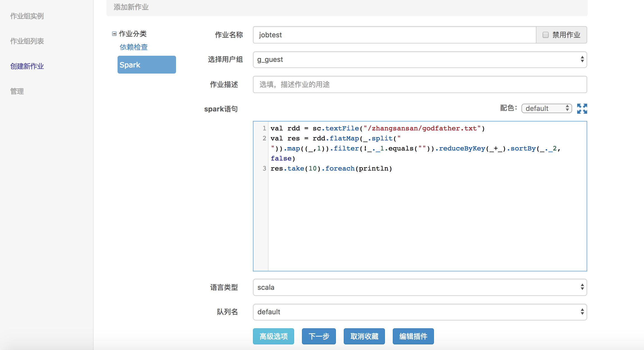Collapse the 作业分类 tree node
Image resolution: width=644 pixels, height=350 pixels.
pyautogui.click(x=114, y=34)
